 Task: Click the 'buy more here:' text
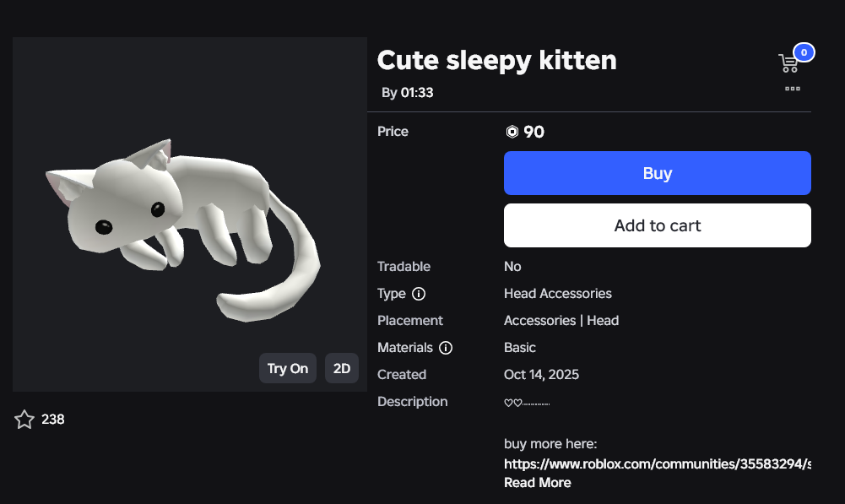click(x=550, y=443)
